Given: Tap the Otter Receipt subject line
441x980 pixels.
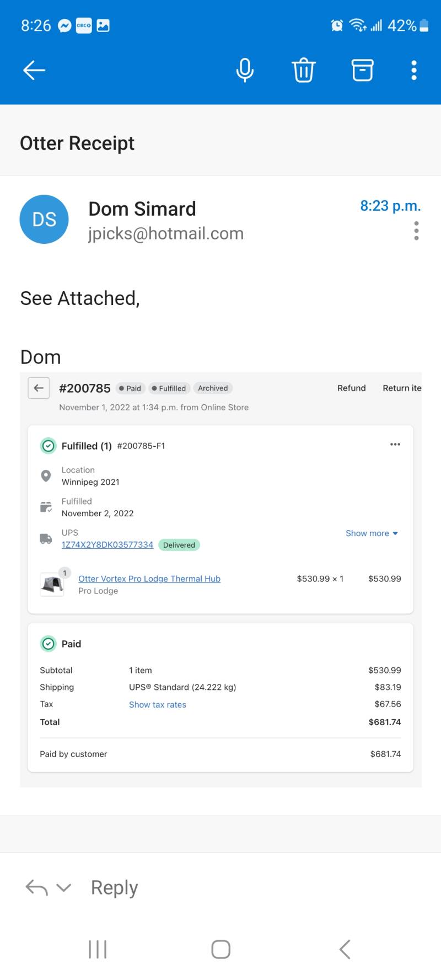Looking at the screenshot, I should pyautogui.click(x=77, y=143).
